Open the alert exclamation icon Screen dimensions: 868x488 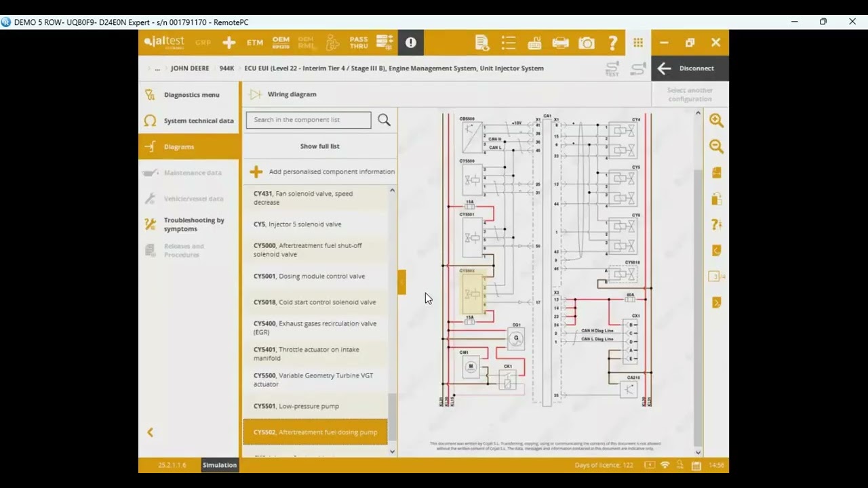[411, 43]
